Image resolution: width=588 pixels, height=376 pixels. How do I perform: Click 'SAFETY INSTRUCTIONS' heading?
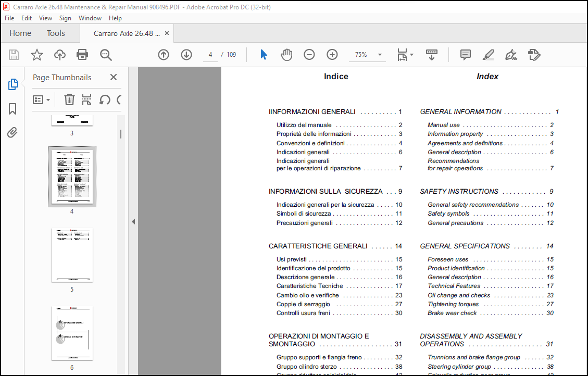(459, 192)
